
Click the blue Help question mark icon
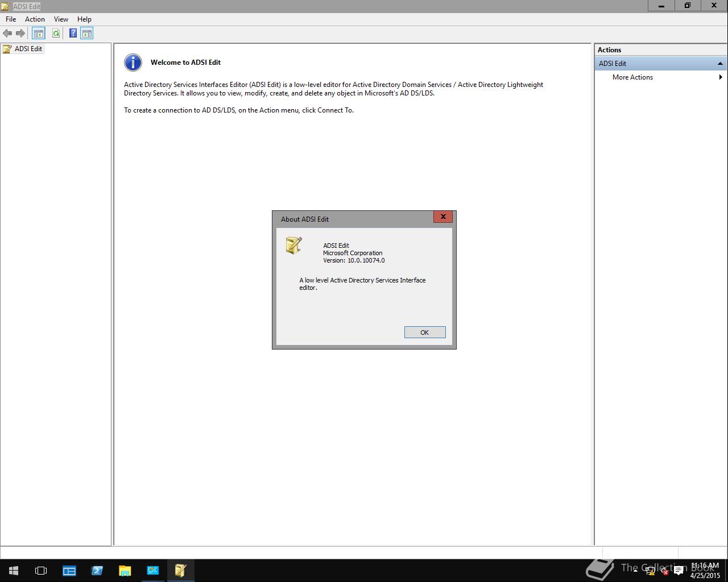tap(73, 34)
